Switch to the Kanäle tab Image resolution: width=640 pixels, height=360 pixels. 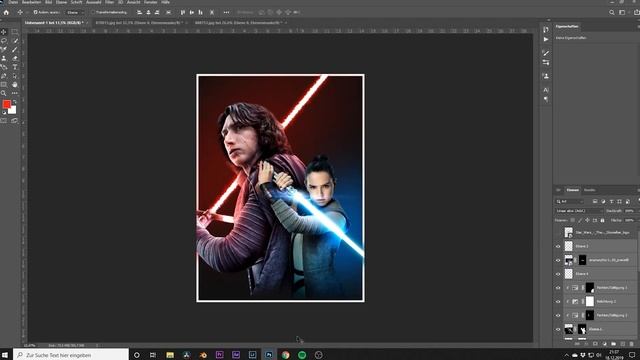589,190
